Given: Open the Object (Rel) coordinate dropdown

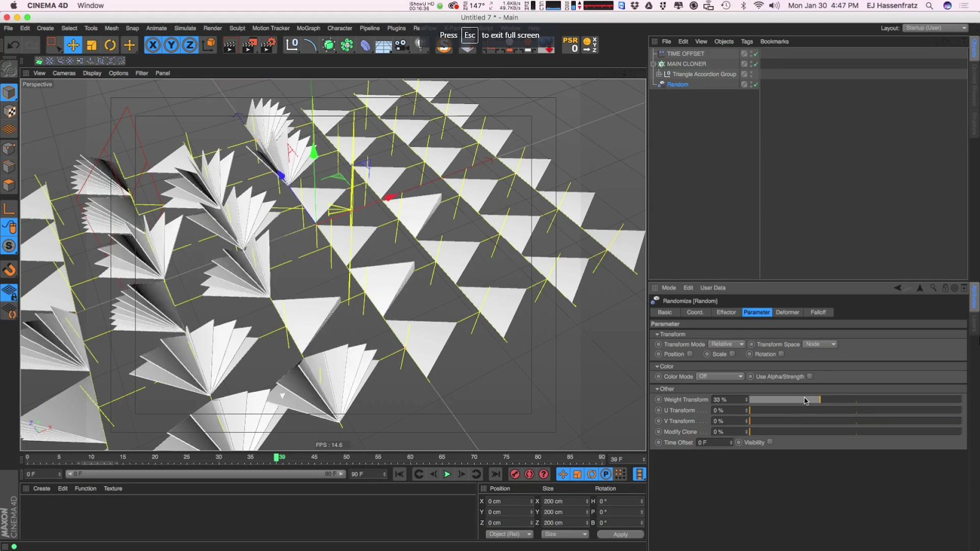Looking at the screenshot, I should pyautogui.click(x=510, y=534).
